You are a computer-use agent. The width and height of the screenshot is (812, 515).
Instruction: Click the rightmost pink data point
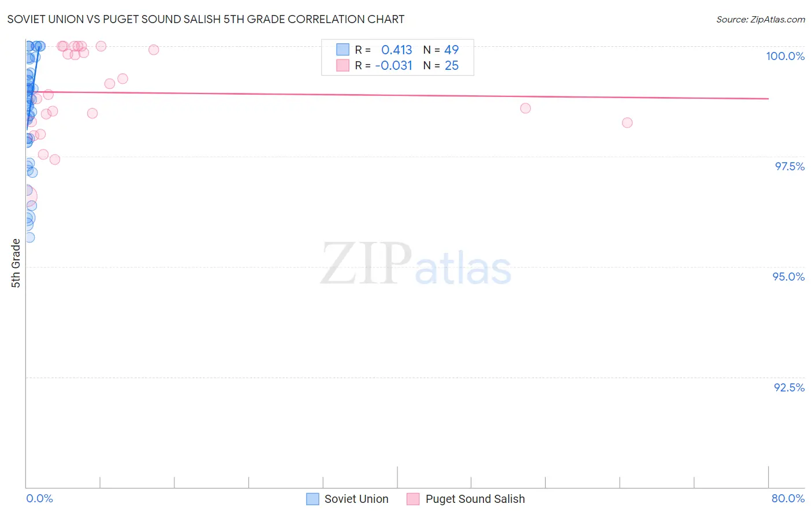627,122
